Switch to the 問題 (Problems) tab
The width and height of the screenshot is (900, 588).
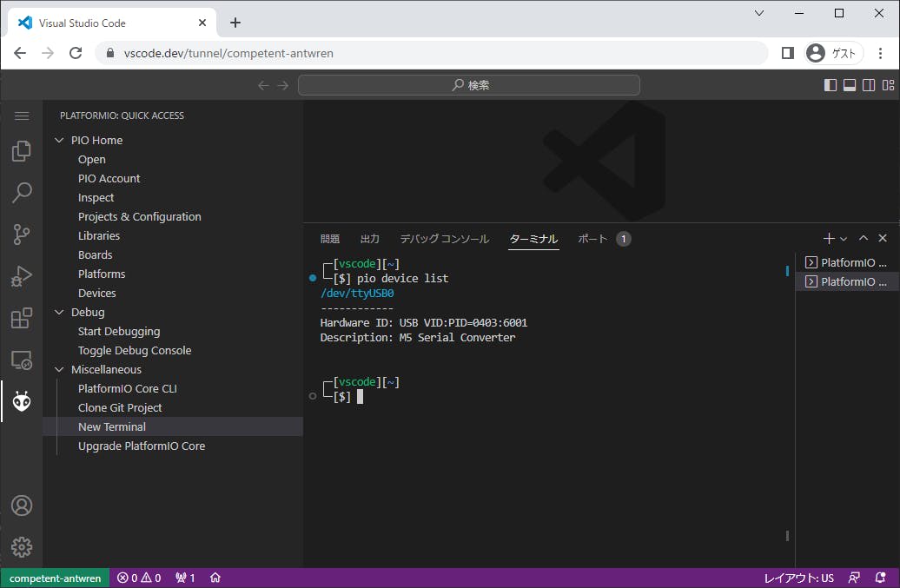coord(330,239)
